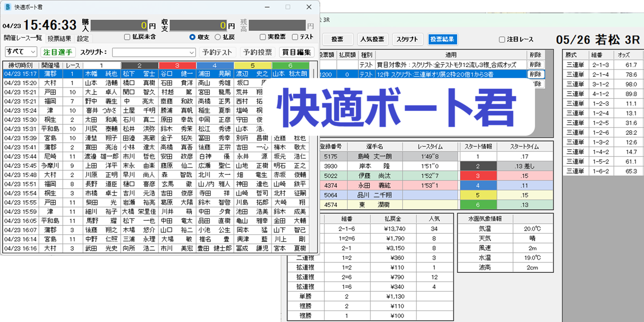This screenshot has height=322, width=644.
Task: Click the 人気投票 button
Action: 372,40
